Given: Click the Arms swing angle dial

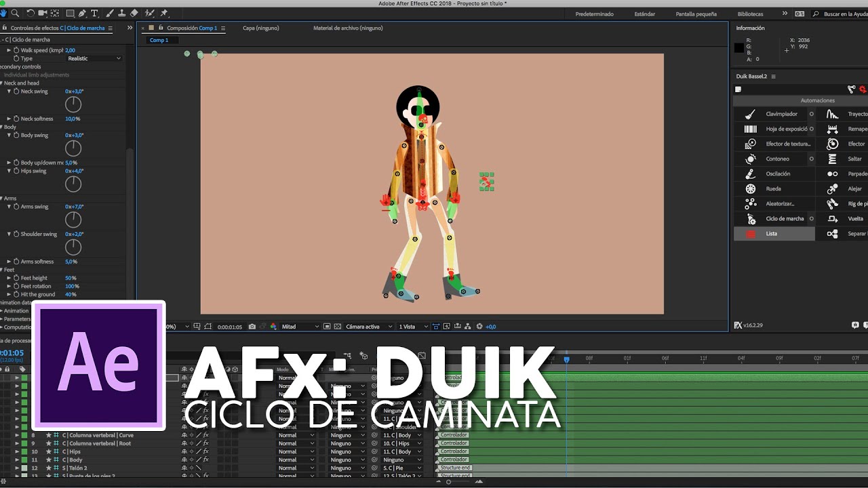Looking at the screenshot, I should click(x=73, y=220).
